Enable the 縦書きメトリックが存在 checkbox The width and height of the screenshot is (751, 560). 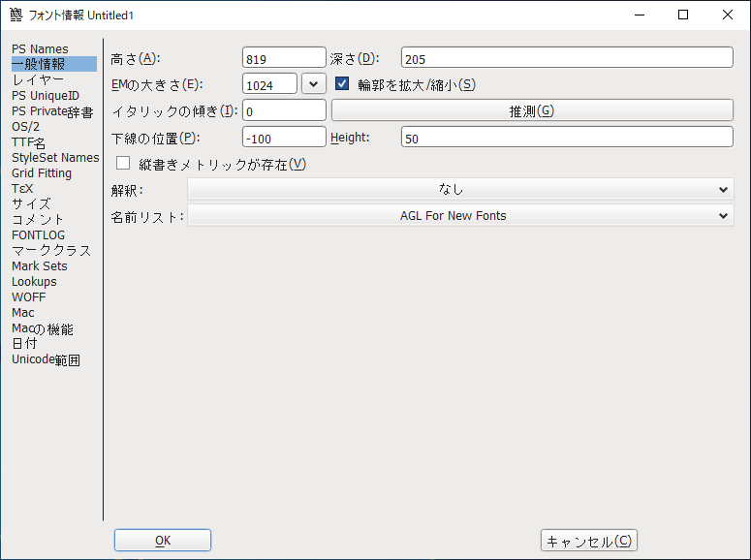(x=123, y=164)
